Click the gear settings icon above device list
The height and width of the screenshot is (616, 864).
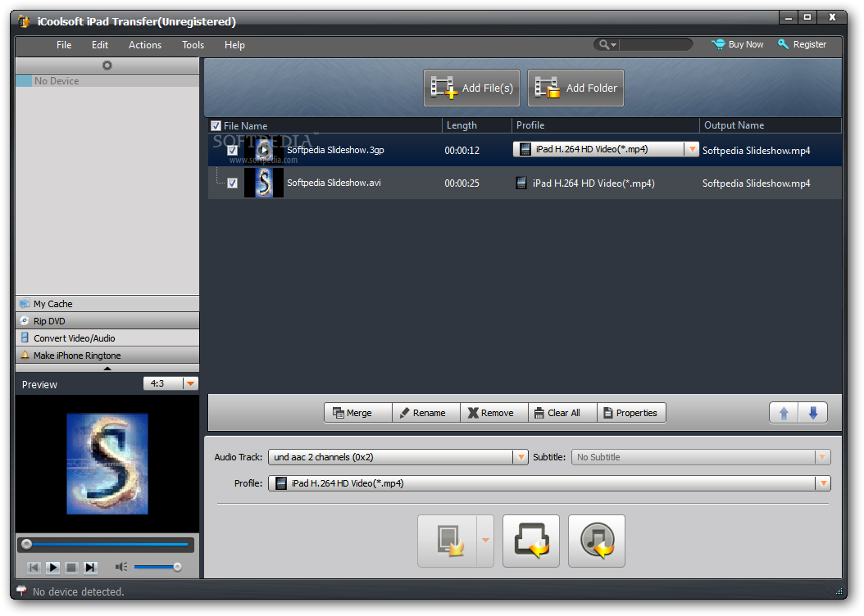(107, 66)
